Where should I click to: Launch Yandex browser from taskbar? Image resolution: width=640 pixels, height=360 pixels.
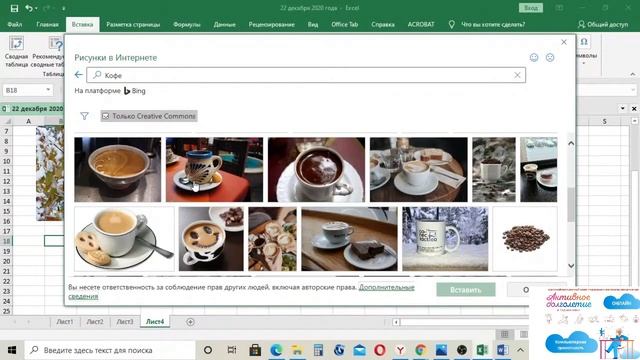pyautogui.click(x=400, y=350)
